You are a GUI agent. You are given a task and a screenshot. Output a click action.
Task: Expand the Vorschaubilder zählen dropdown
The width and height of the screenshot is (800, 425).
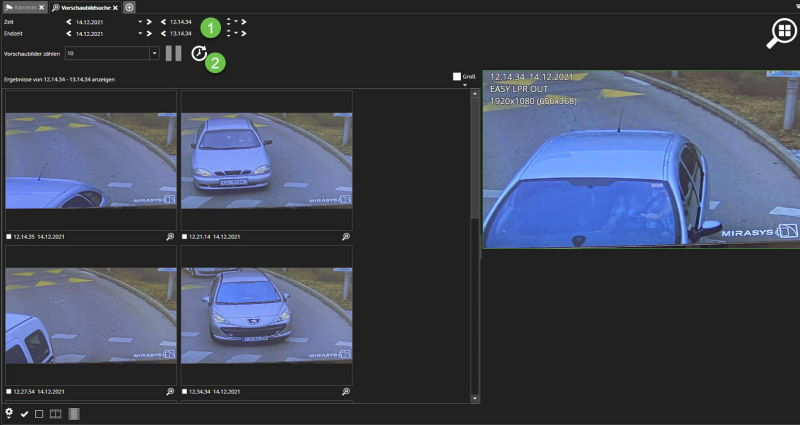tap(154, 53)
